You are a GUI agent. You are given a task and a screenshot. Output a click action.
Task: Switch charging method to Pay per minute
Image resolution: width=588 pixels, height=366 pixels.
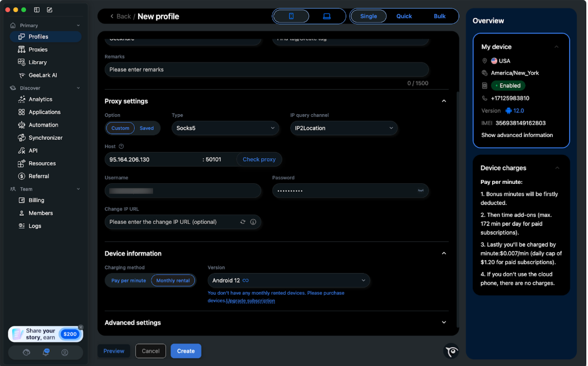(128, 281)
